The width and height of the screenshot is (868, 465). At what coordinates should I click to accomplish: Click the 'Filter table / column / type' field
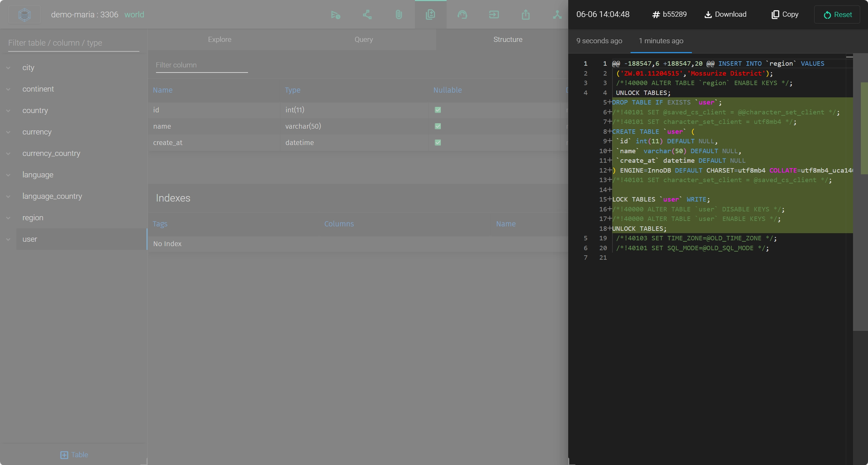(x=74, y=43)
